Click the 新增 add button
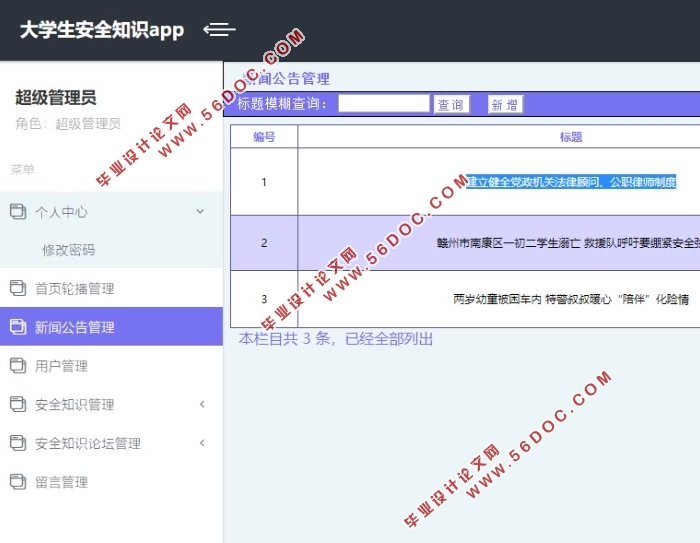The image size is (700, 543). click(505, 105)
